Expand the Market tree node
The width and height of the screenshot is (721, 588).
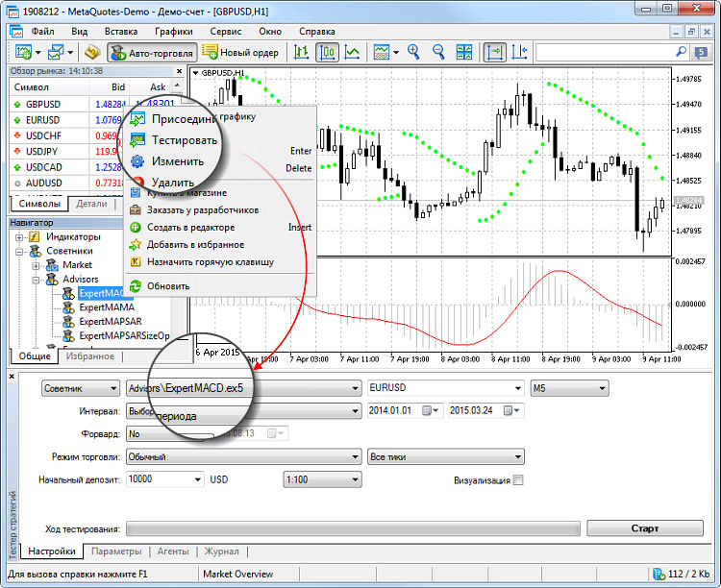tap(35, 265)
